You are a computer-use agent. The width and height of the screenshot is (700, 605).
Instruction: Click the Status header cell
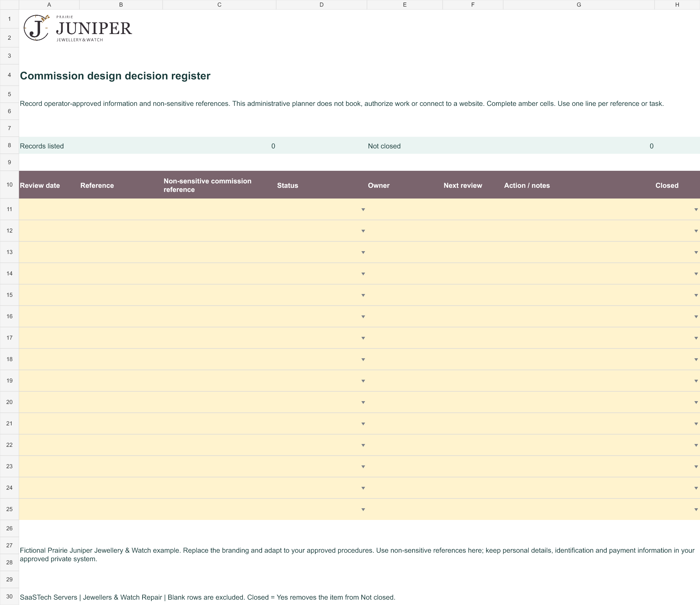tap(321, 185)
